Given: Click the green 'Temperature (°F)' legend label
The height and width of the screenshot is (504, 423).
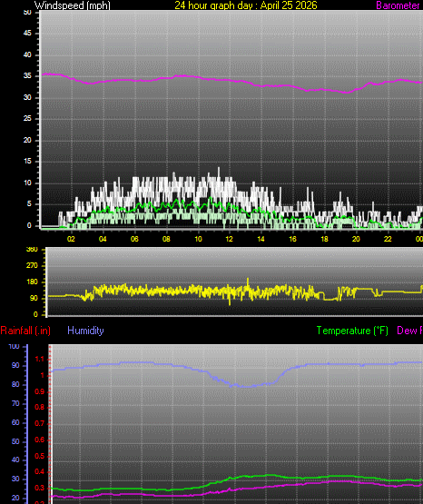Looking at the screenshot, I should point(352,331).
